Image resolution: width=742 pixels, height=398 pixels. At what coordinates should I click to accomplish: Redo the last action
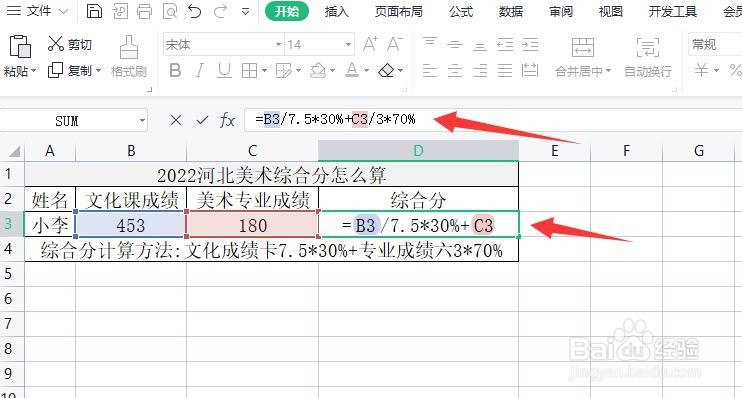click(x=220, y=11)
